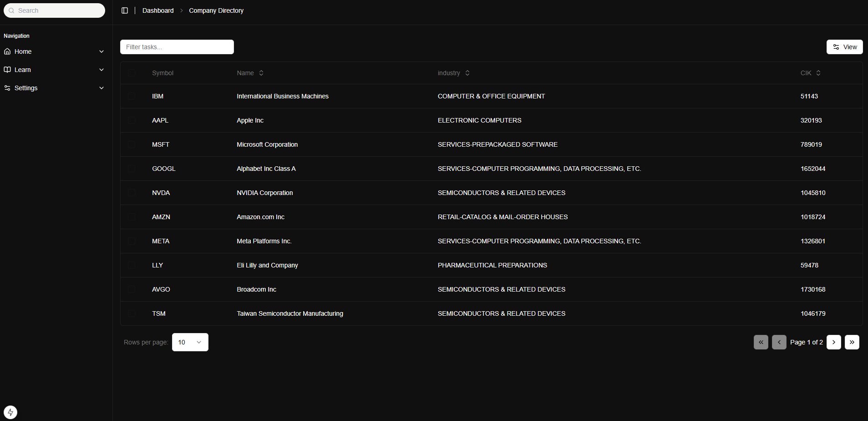Select the LLY row checkbox
The width and height of the screenshot is (868, 421).
(x=132, y=265)
